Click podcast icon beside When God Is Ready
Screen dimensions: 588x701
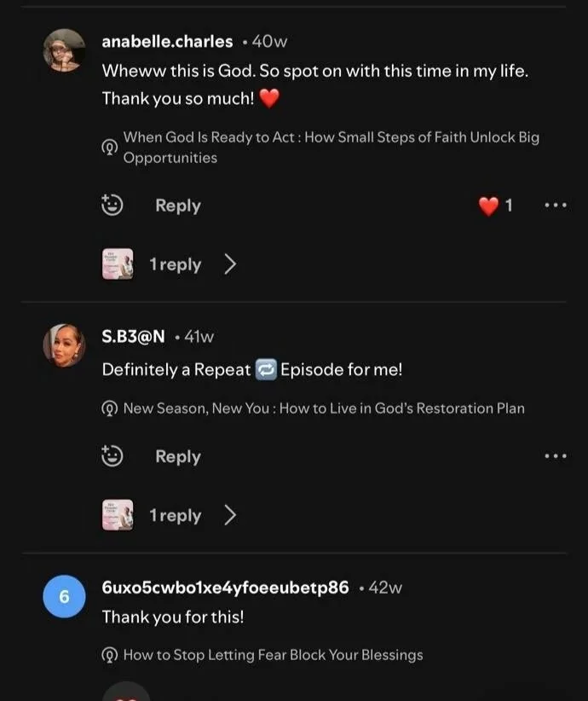click(x=110, y=147)
